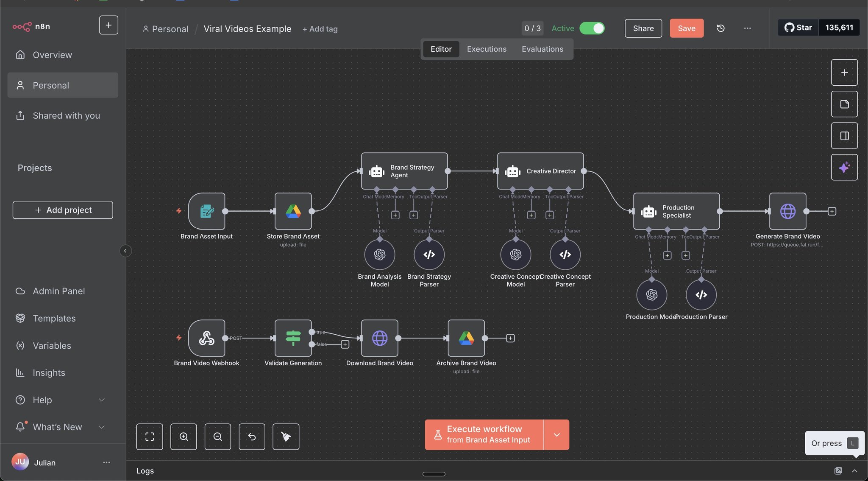The height and width of the screenshot is (481, 868).
Task: Switch to the Evaluations tab
Action: click(x=542, y=49)
